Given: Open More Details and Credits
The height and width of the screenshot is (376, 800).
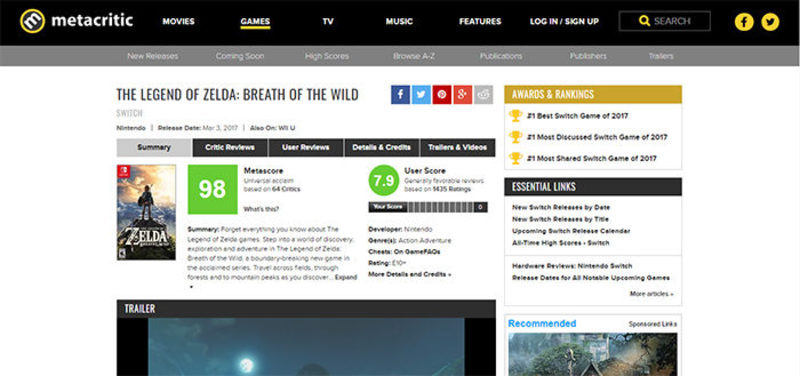Looking at the screenshot, I should [x=410, y=274].
